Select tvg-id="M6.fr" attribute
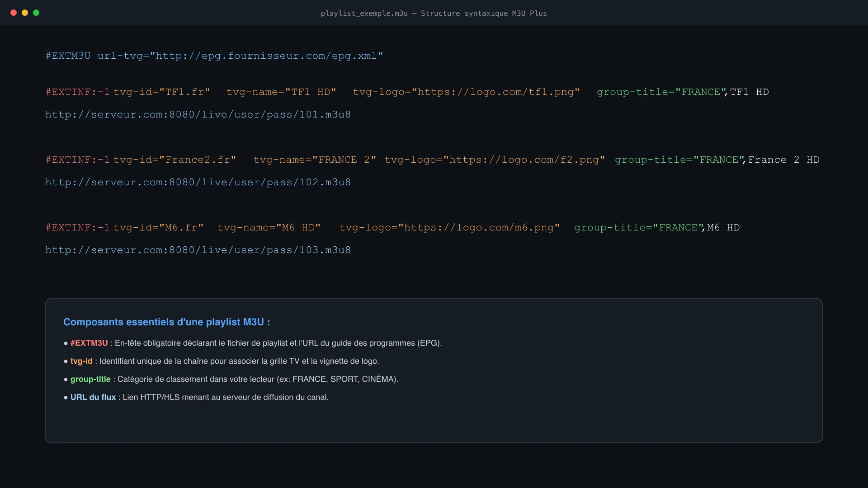 click(159, 228)
